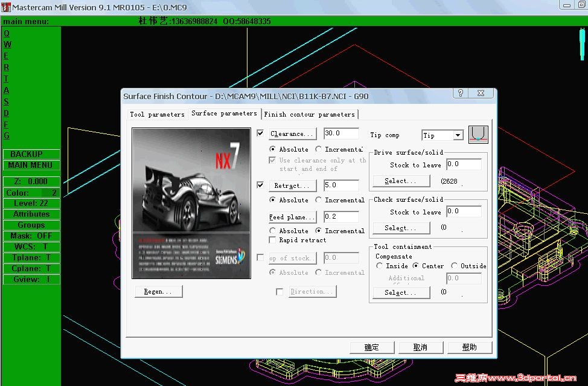Select menu item F
The height and width of the screenshot is (386, 588).
coord(6,124)
